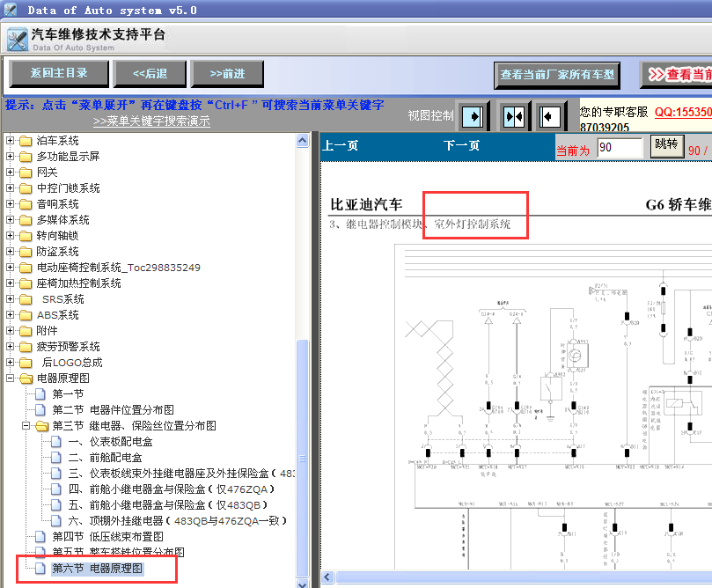Click document icon for 二、前舱配电盒

tap(55, 457)
